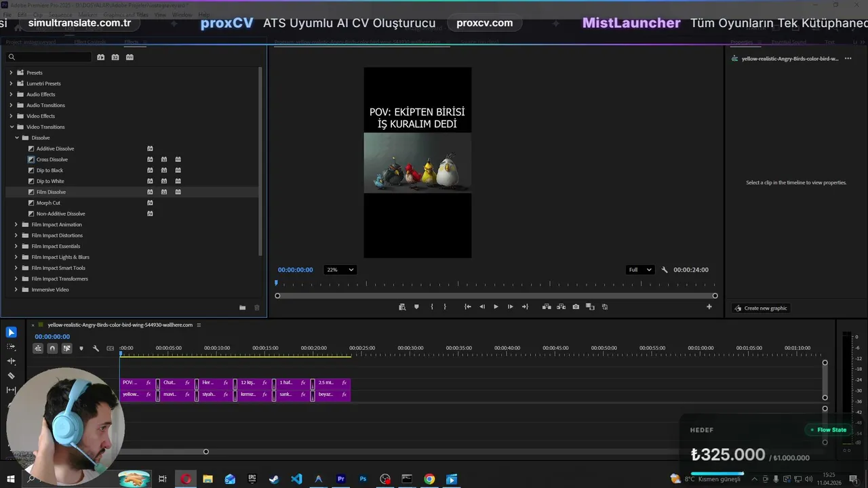Click the Lift button
This screenshot has width=868, height=488.
pos(547,307)
